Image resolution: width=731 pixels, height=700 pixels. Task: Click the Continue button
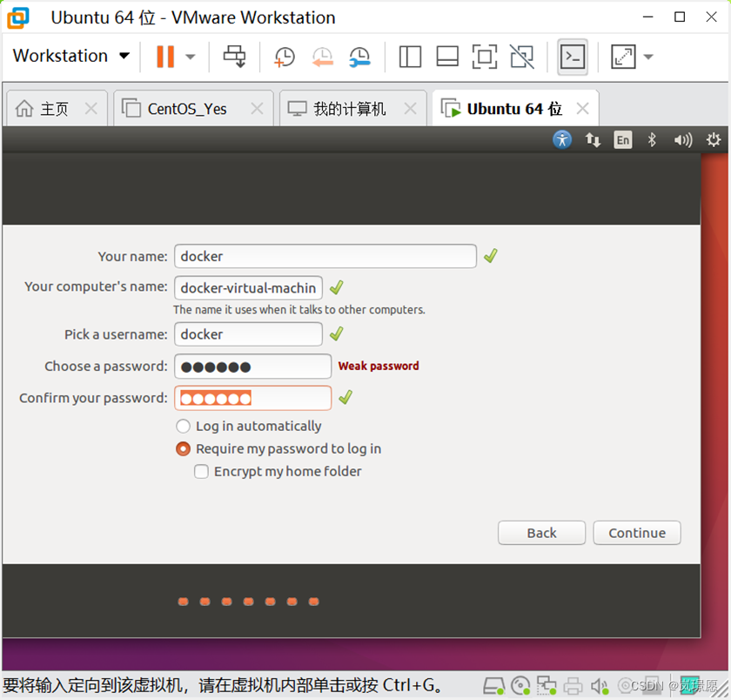coord(636,533)
